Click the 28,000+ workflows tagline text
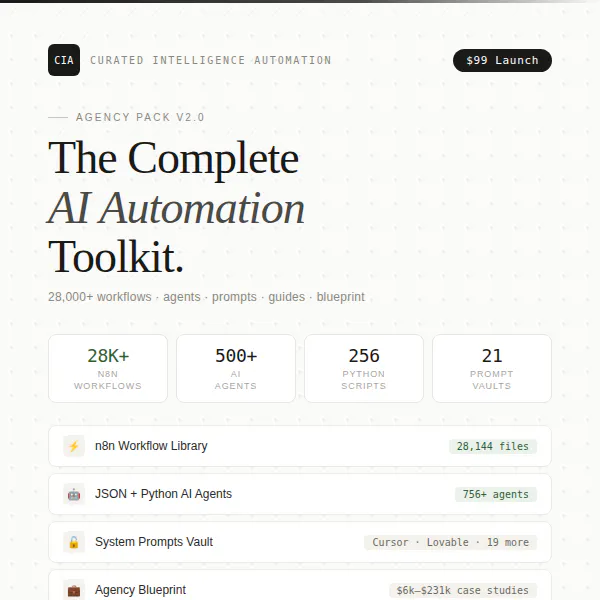The width and height of the screenshot is (600, 600). coord(206,297)
